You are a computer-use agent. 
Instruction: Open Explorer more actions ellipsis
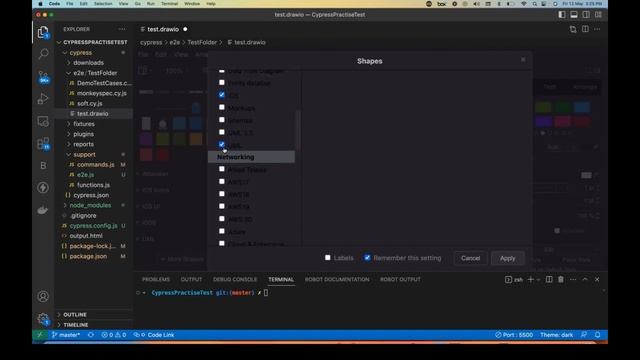[x=122, y=29]
